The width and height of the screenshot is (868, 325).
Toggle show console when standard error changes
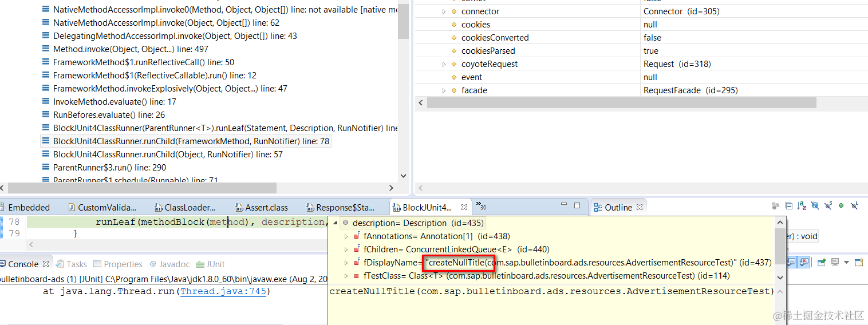[x=804, y=262]
